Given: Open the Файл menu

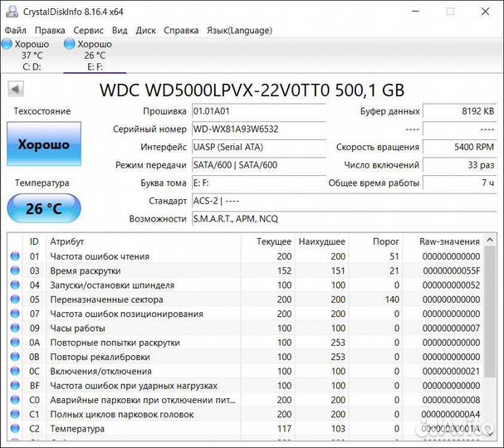Looking at the screenshot, I should point(16,31).
